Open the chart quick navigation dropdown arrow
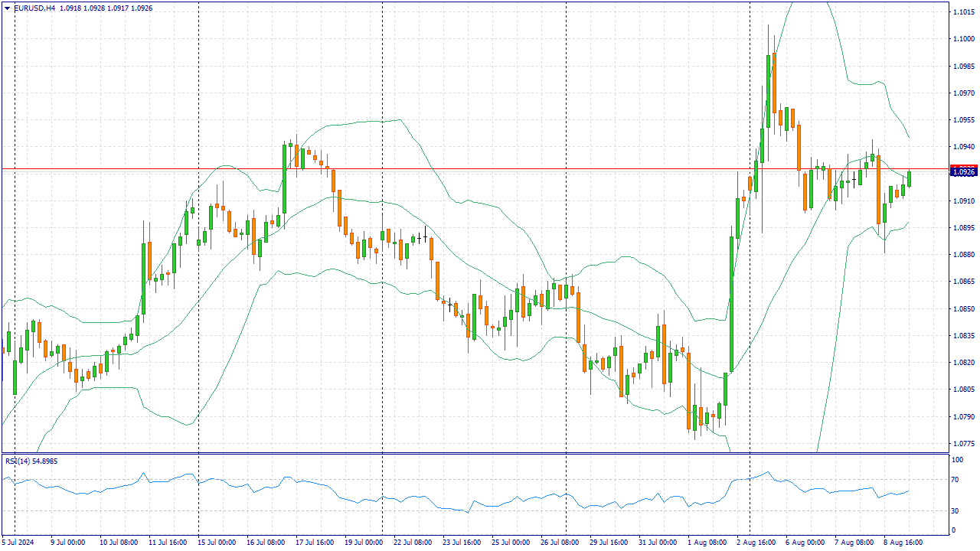 point(6,7)
